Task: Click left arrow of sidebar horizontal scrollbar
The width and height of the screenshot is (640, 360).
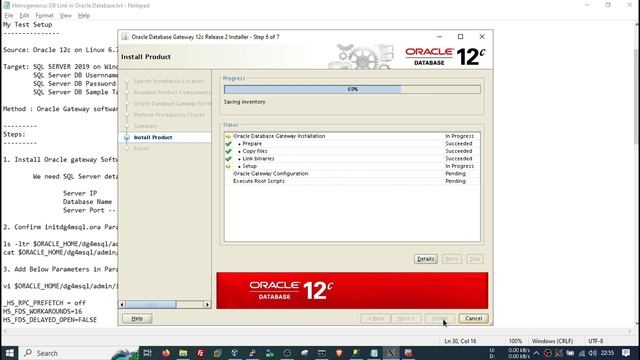Action: click(x=122, y=304)
